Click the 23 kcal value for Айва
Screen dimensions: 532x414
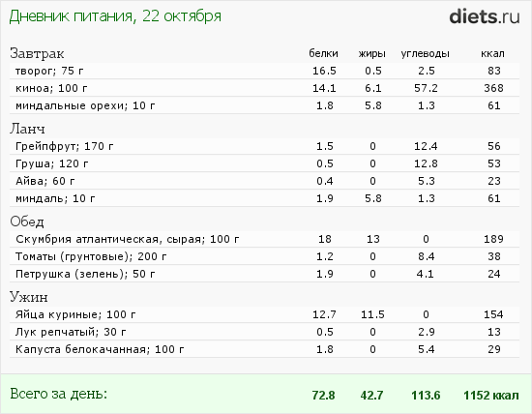494,181
